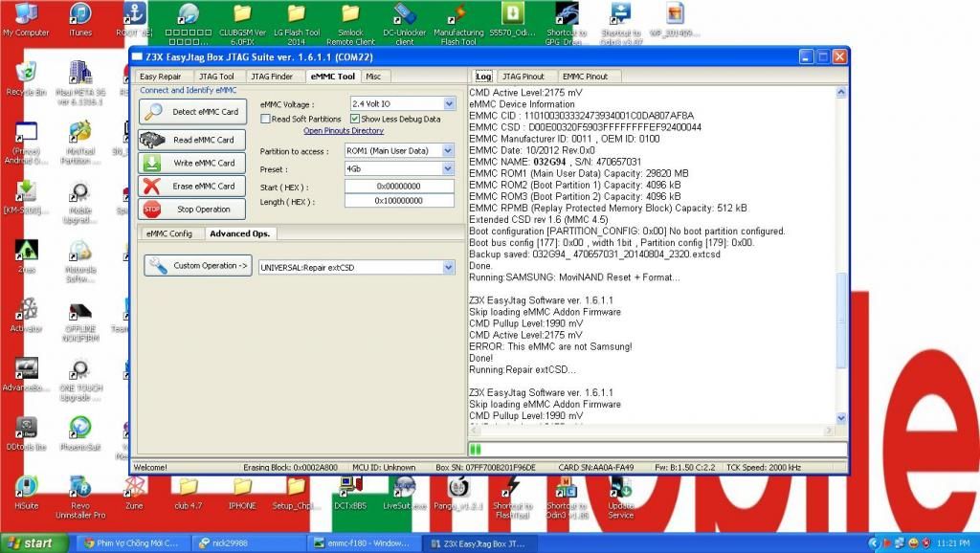Click the Length (HEX) input field
This screenshot has height=553, width=980.
tap(399, 201)
